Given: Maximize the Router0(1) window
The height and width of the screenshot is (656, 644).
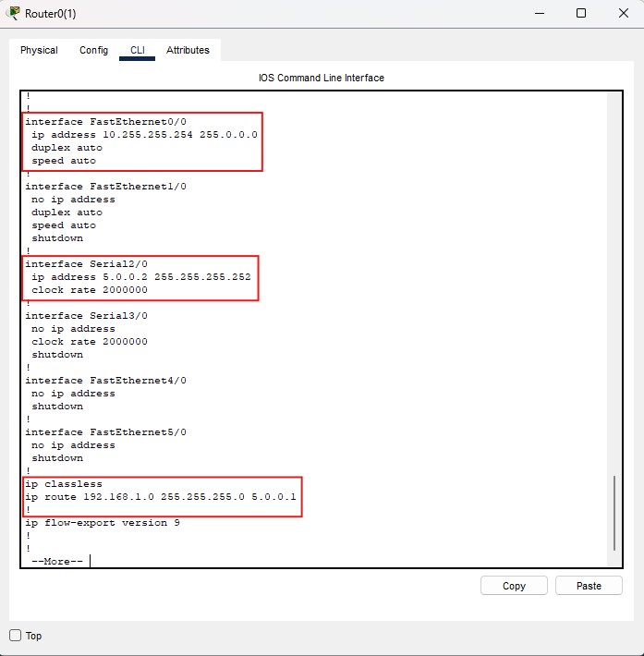Looking at the screenshot, I should click(581, 13).
